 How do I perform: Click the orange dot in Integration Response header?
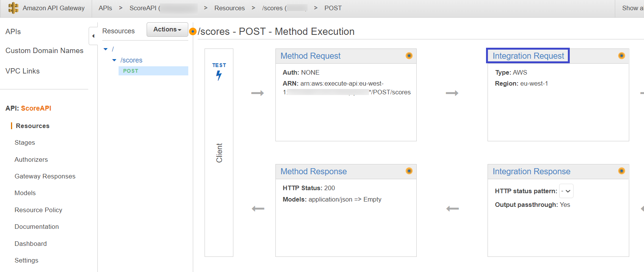click(x=622, y=171)
